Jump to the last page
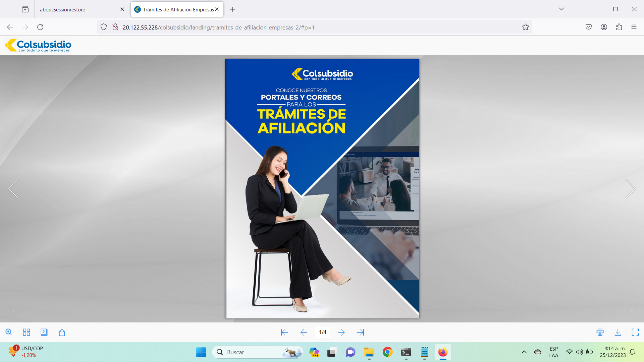The width and height of the screenshot is (644, 362). click(360, 332)
